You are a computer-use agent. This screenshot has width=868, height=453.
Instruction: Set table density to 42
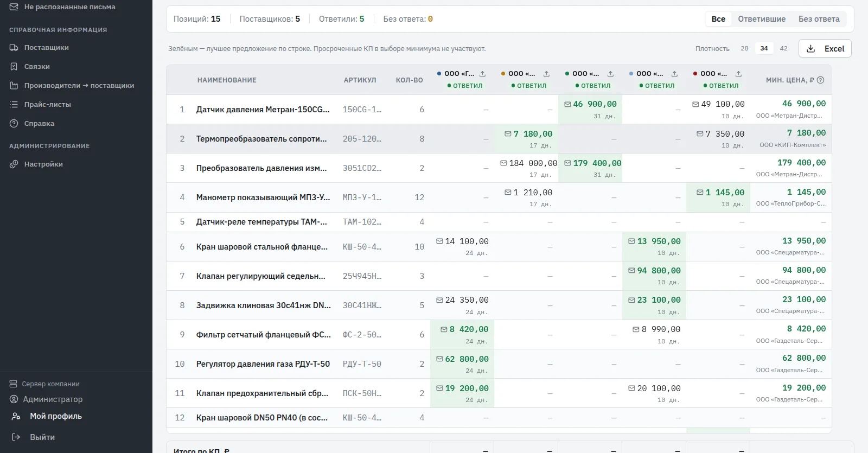(x=783, y=48)
